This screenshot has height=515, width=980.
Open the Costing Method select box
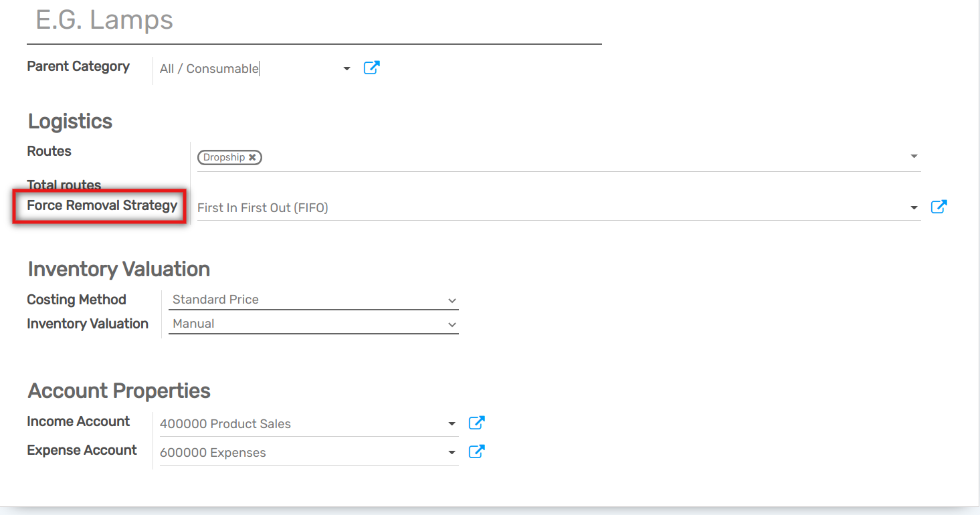[x=313, y=300]
